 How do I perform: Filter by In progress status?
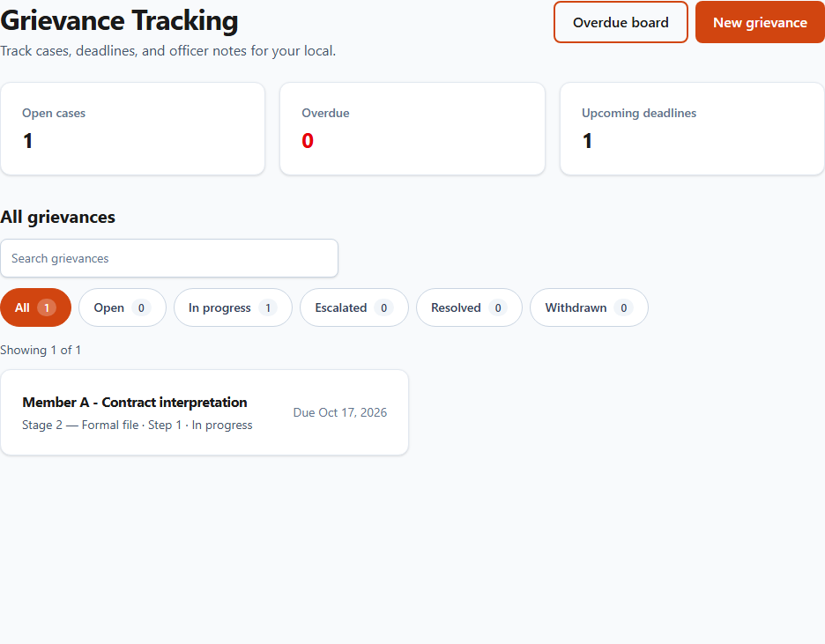pos(233,307)
